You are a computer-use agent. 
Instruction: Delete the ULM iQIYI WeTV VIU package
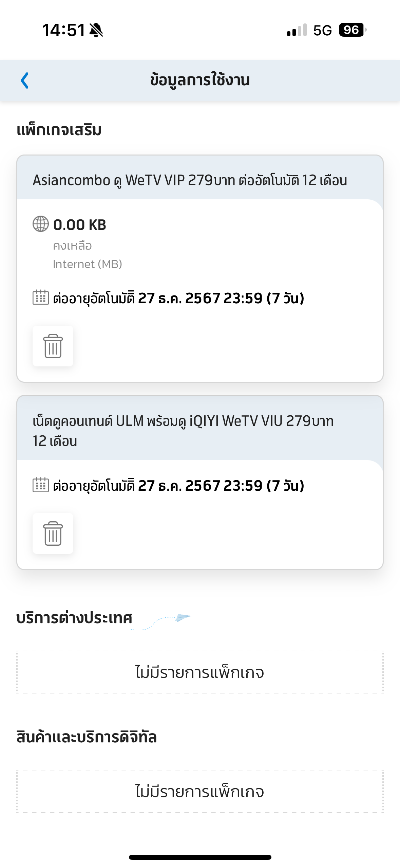tap(53, 534)
